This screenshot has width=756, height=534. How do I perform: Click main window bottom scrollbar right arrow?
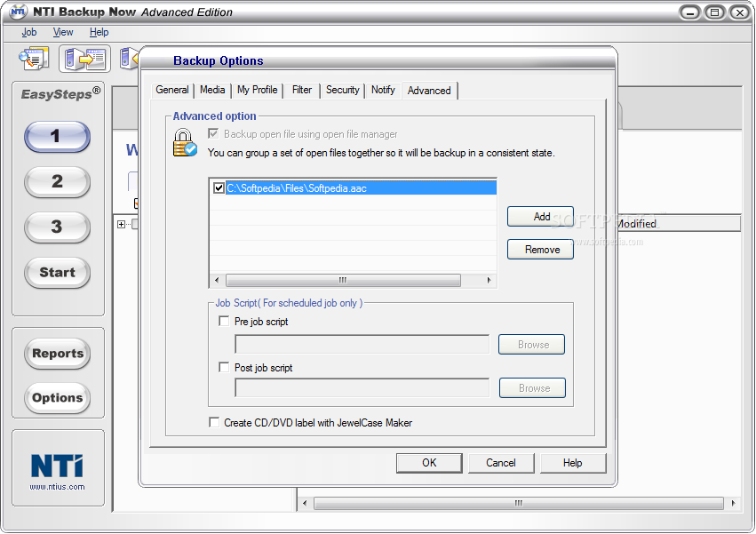pos(733,503)
